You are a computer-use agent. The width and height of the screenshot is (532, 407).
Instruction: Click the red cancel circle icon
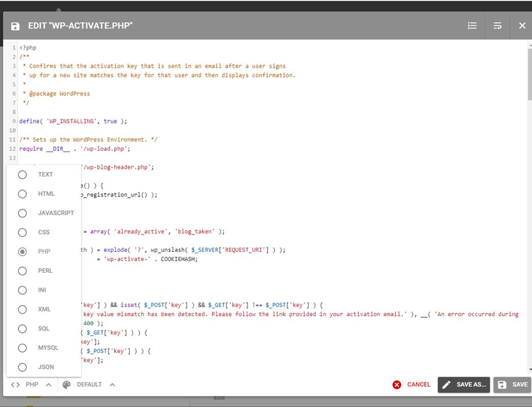click(397, 384)
